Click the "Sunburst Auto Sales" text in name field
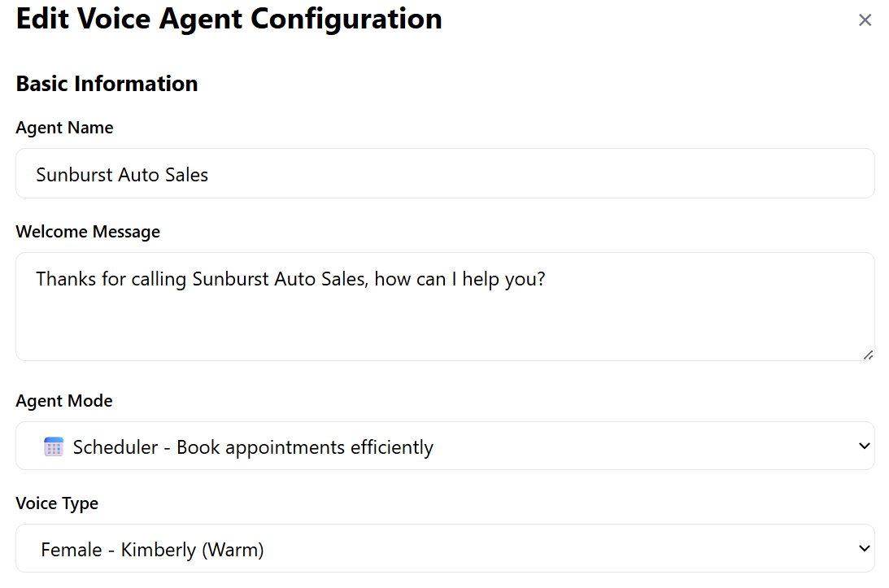889x588 pixels. 122,175
